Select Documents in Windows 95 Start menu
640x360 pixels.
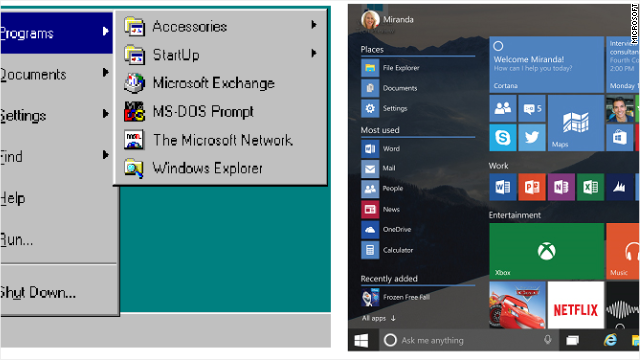56,74
